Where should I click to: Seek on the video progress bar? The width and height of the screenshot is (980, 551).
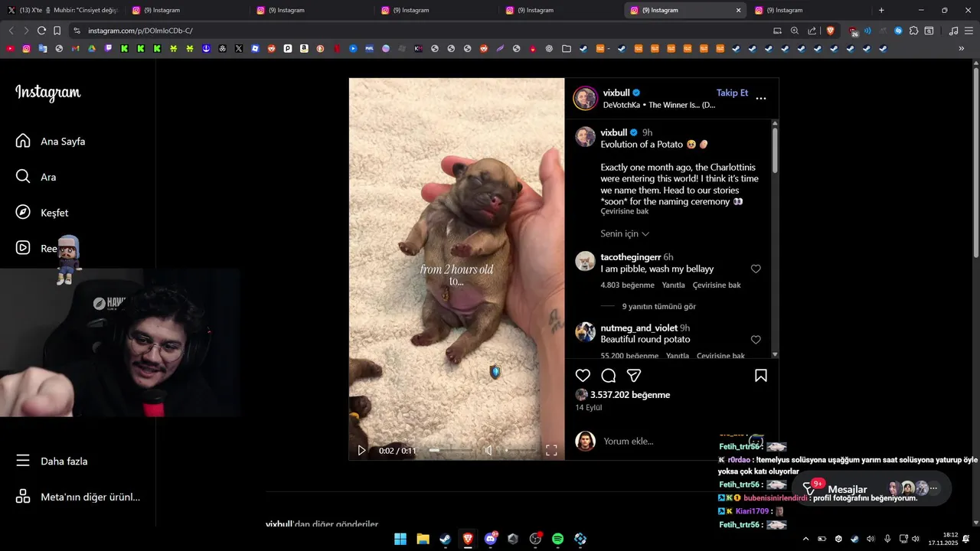[450, 451]
